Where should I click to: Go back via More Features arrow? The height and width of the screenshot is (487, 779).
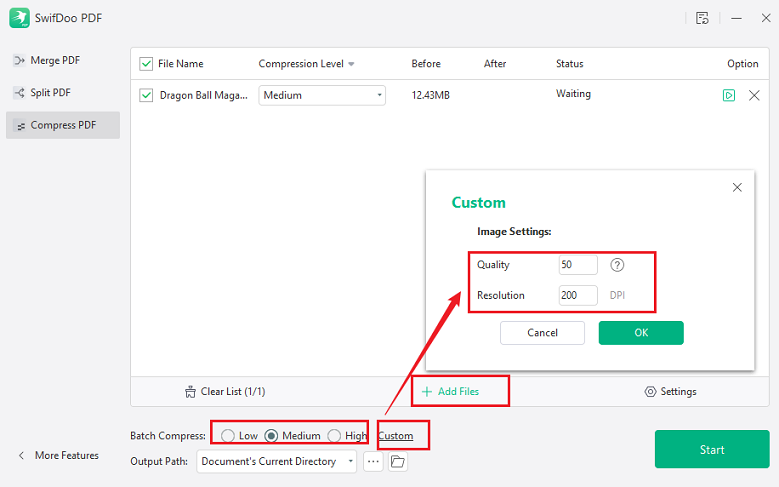coord(21,455)
